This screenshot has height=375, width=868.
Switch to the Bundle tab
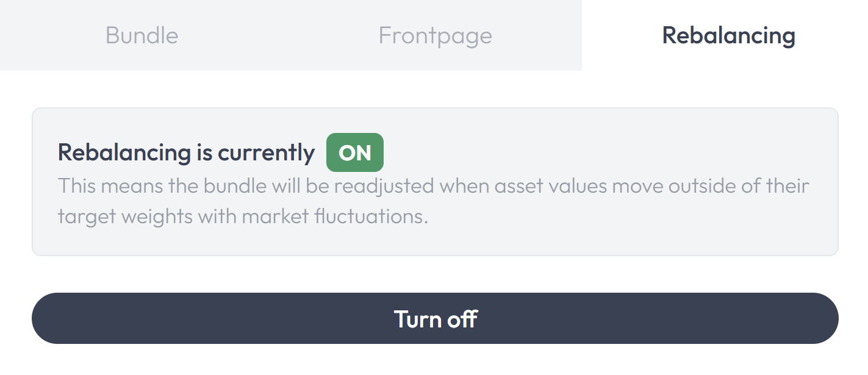[142, 35]
